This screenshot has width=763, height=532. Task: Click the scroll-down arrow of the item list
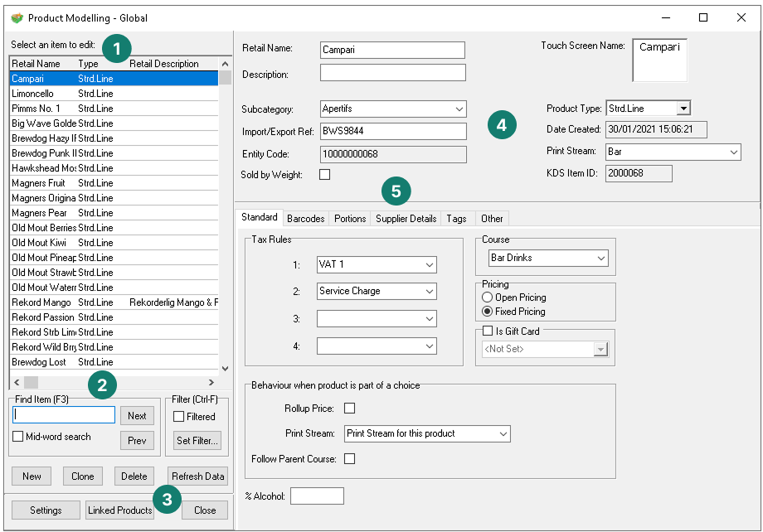pyautogui.click(x=225, y=368)
